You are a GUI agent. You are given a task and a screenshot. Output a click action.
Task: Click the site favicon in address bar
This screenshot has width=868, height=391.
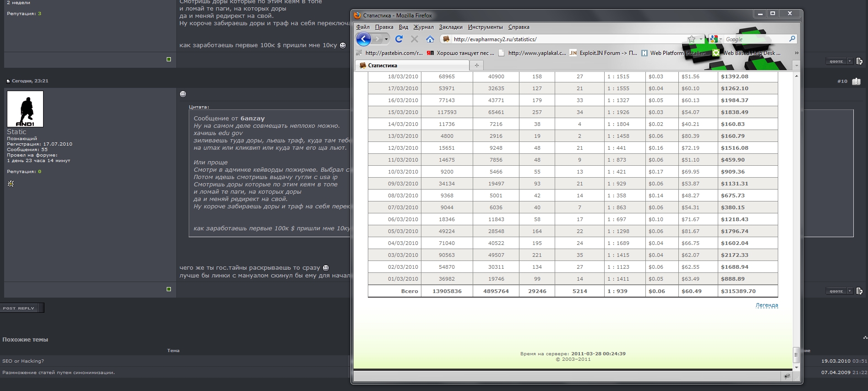tap(446, 39)
